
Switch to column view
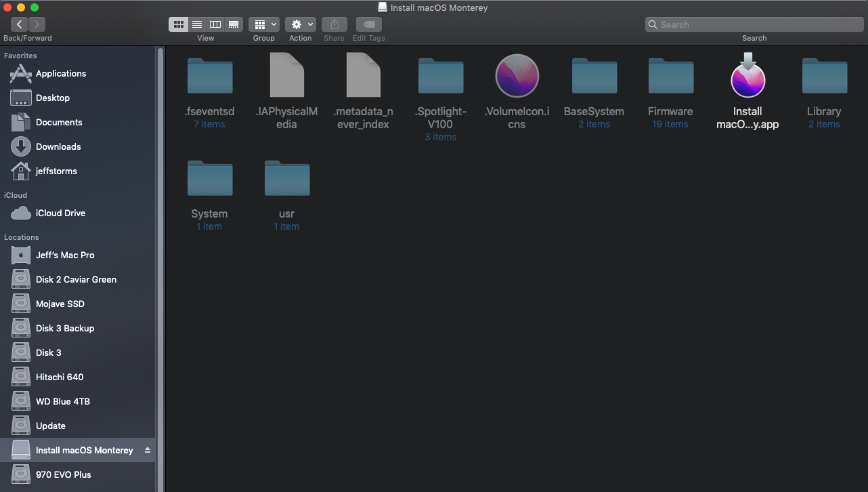coord(215,24)
